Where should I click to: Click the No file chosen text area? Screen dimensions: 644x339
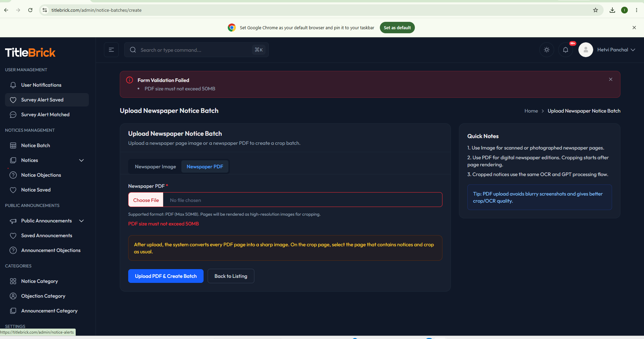185,200
